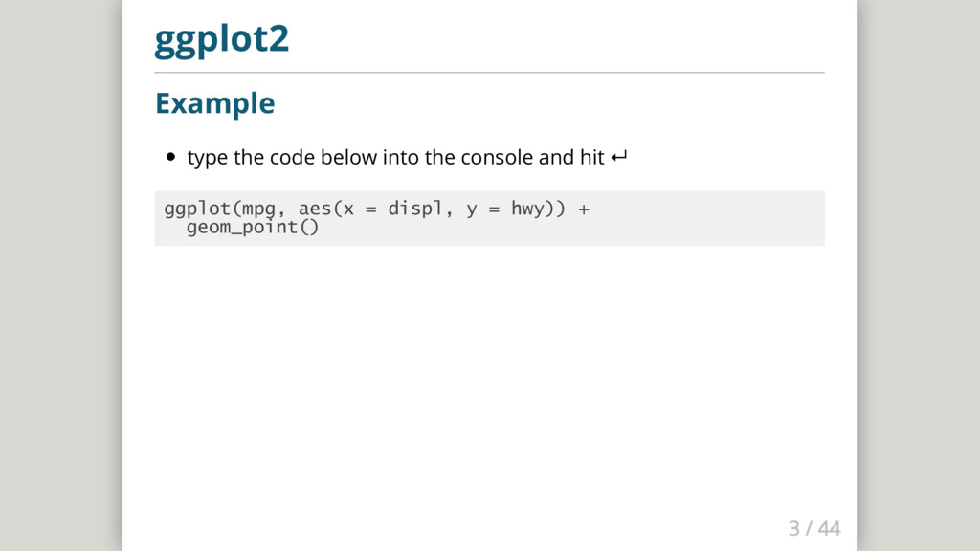Click the empty right side of the gray code block
Viewport: 980px width, 551px height.
(x=727, y=218)
